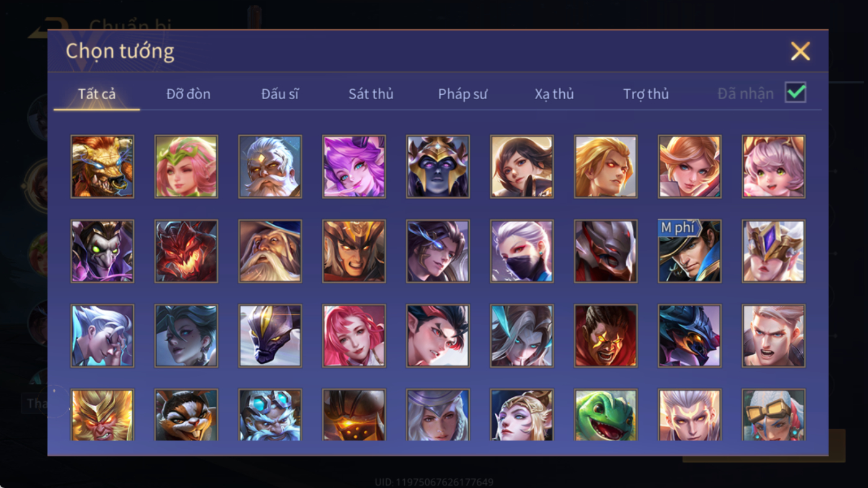Filter by Pháp sư tab
The height and width of the screenshot is (488, 868).
[463, 94]
